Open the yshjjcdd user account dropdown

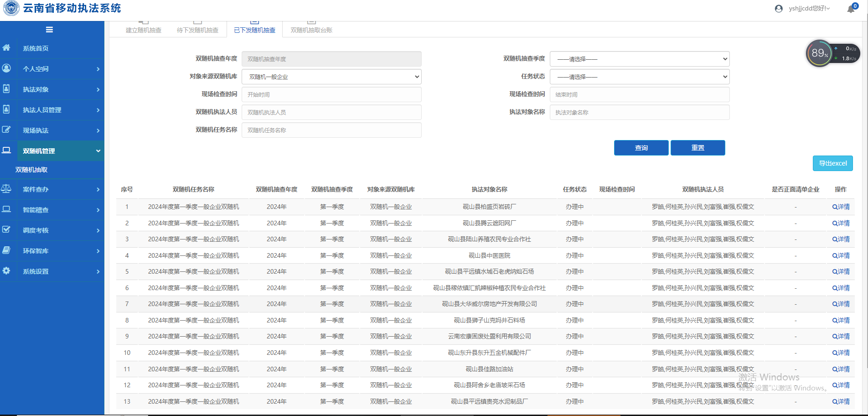coord(809,8)
